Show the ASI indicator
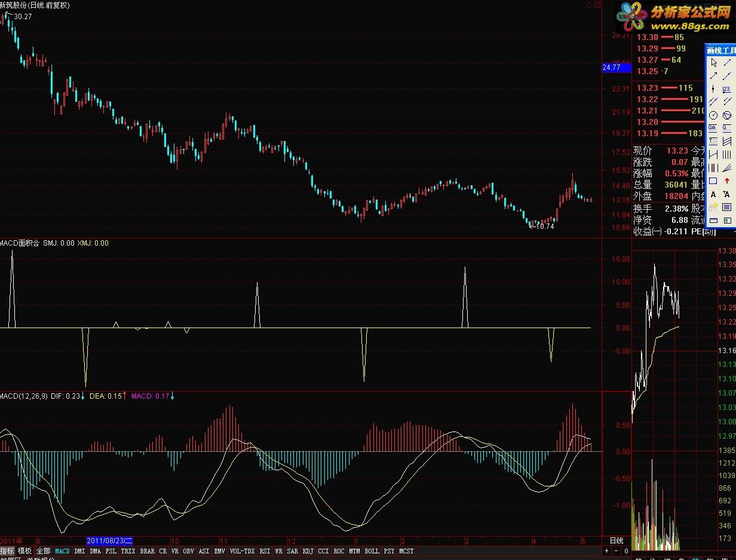The image size is (736, 560). click(x=204, y=551)
